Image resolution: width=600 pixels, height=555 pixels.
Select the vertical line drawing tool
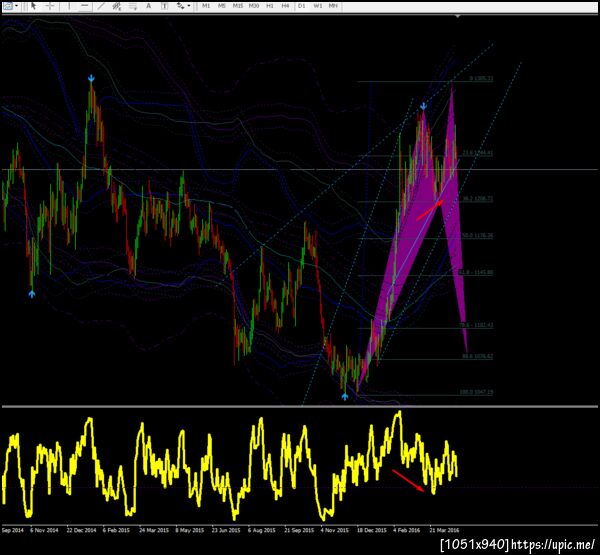69,6
